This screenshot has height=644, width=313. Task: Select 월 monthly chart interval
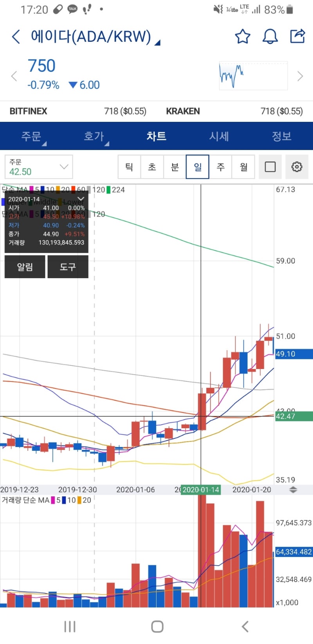(243, 167)
